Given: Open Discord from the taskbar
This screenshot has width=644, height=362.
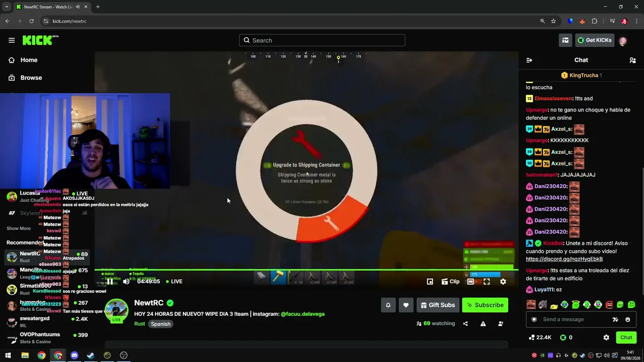Looking at the screenshot, I should (74, 355).
